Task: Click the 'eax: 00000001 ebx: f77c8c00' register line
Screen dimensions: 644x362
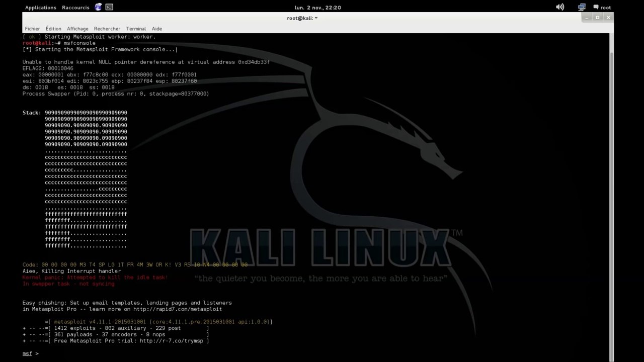Action: click(110, 75)
